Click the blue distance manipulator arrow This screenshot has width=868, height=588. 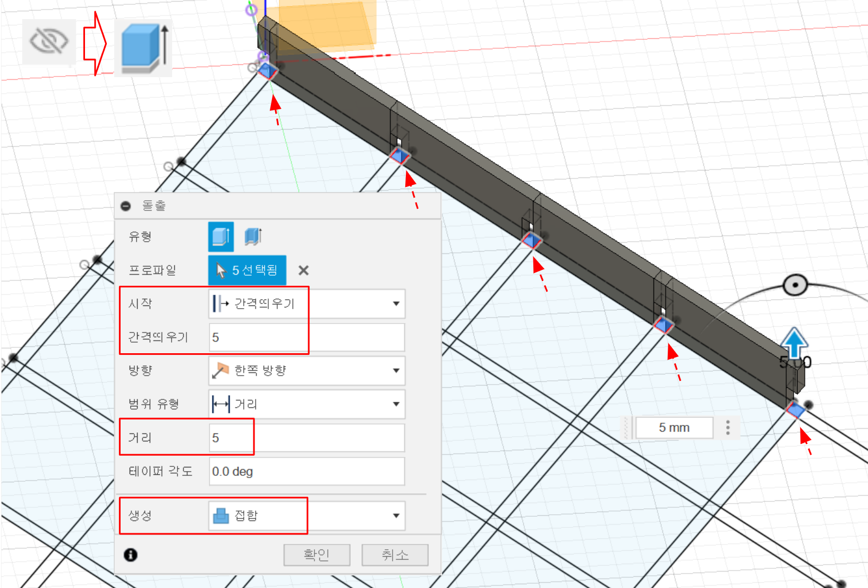(x=794, y=342)
